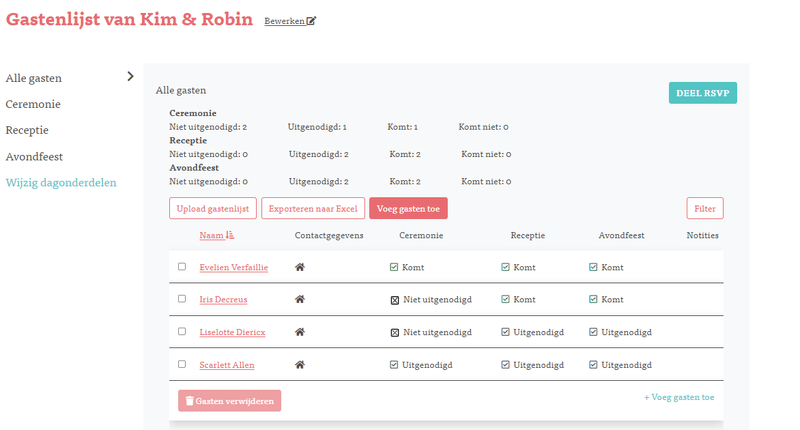
Task: Check the Scarlett Allen row checkbox
Action: [182, 364]
